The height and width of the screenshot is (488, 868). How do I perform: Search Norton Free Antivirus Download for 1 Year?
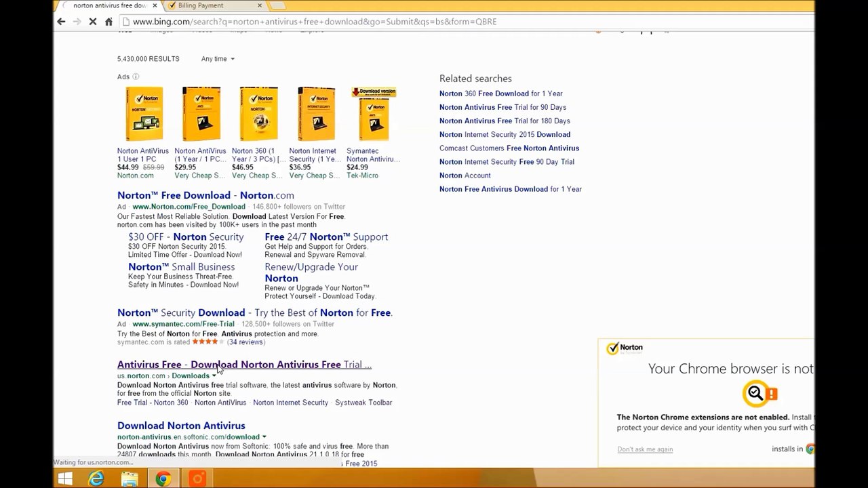(x=511, y=189)
